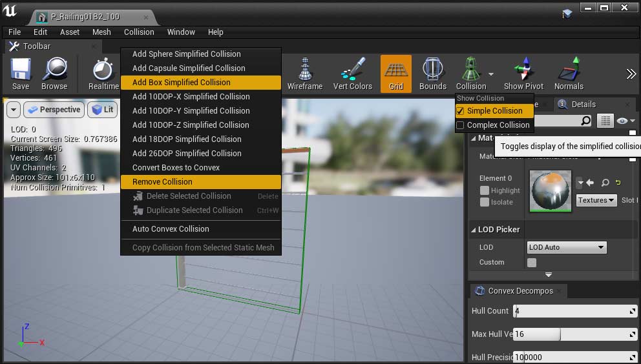Check the Custom LOD checkbox
The height and width of the screenshot is (364, 641).
click(x=532, y=263)
